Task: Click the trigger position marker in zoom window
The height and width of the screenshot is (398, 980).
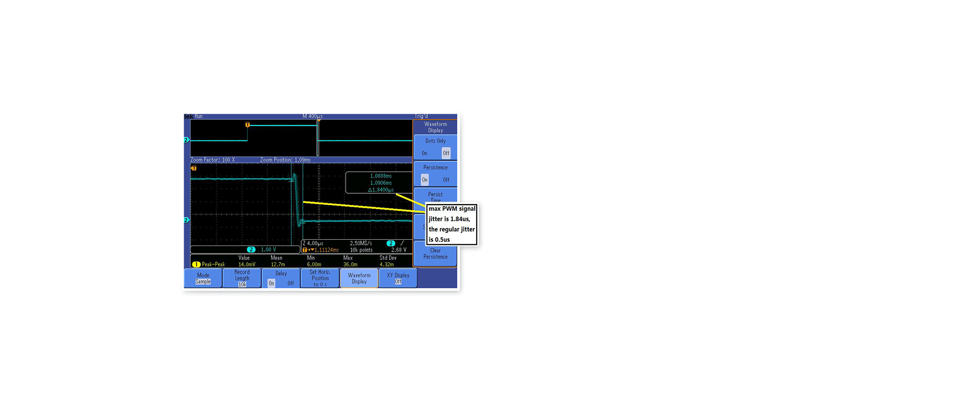Action: point(193,168)
